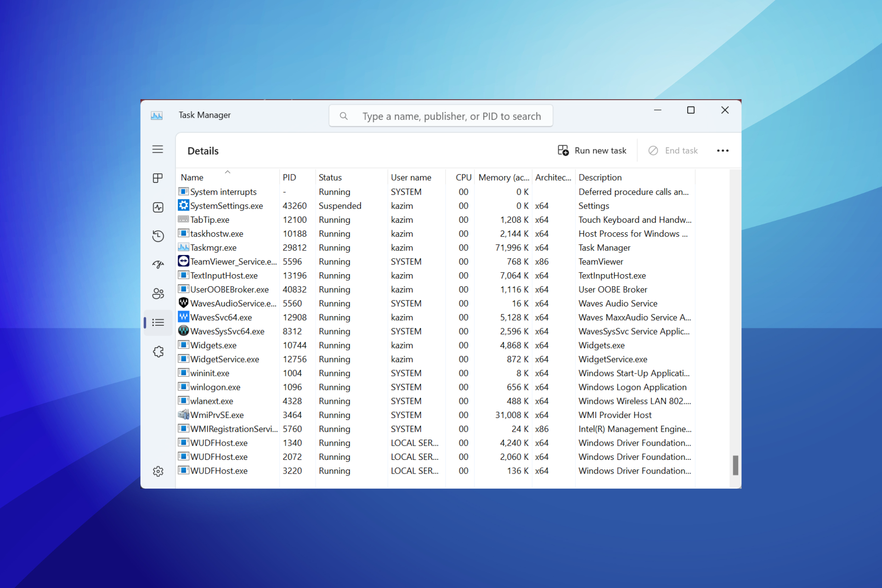Sort by the Memory column header
The width and height of the screenshot is (882, 588).
click(x=503, y=177)
